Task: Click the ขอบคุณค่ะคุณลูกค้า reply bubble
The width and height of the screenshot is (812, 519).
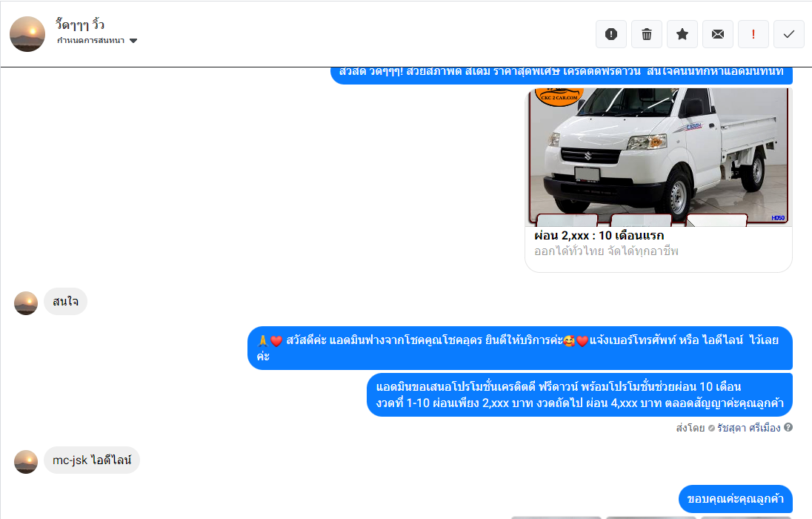Action: (736, 498)
